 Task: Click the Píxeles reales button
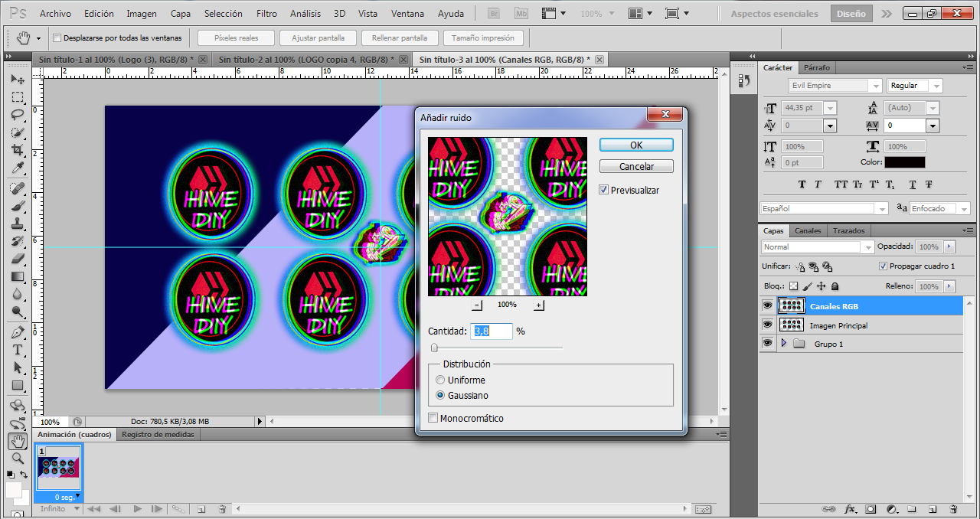click(x=236, y=38)
